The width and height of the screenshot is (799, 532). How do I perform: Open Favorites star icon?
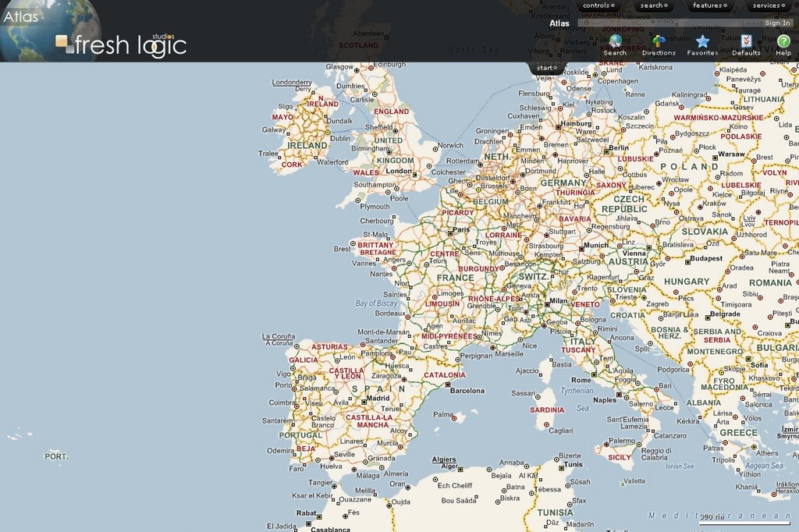click(703, 41)
